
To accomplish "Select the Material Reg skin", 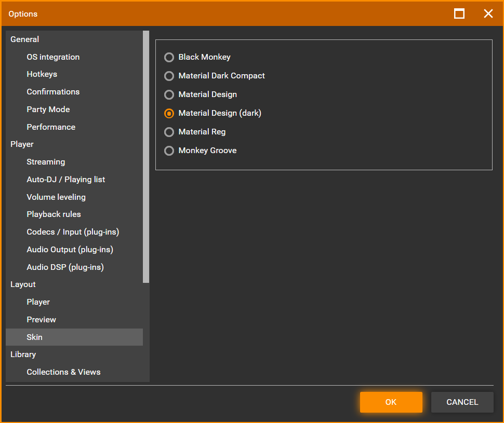I will pos(169,132).
